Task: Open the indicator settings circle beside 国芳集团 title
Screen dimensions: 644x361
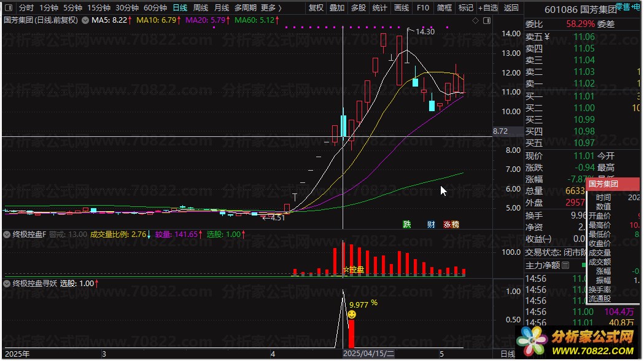Action: [x=85, y=20]
